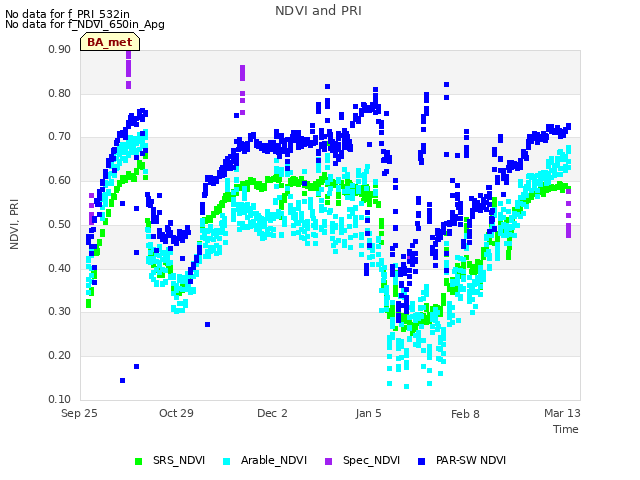Click the BA_met site label tag
This screenshot has height=480, width=640.
(110, 42)
